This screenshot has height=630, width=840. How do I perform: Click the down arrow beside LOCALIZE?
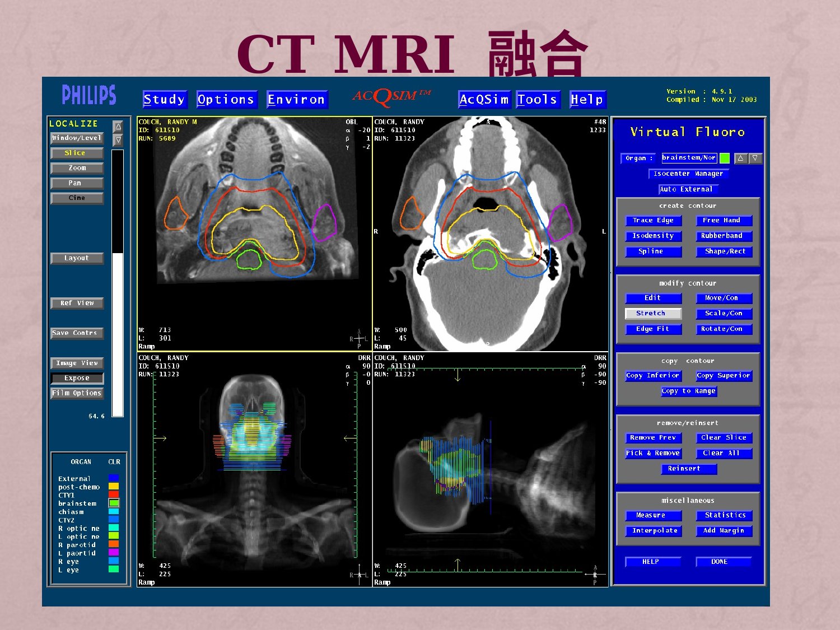tap(118, 140)
